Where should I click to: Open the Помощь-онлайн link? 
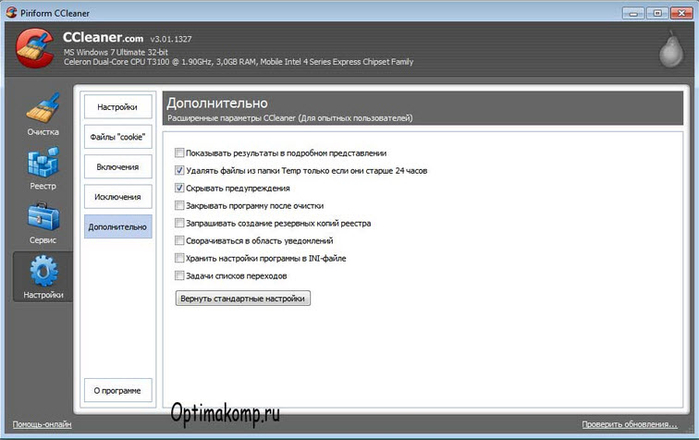(42, 424)
